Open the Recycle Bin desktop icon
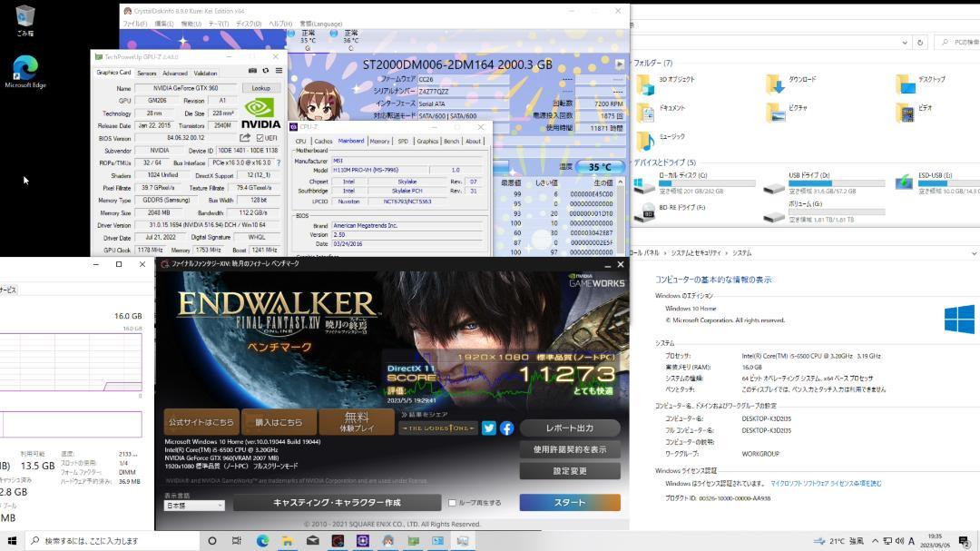The image size is (980, 551). pyautogui.click(x=25, y=20)
